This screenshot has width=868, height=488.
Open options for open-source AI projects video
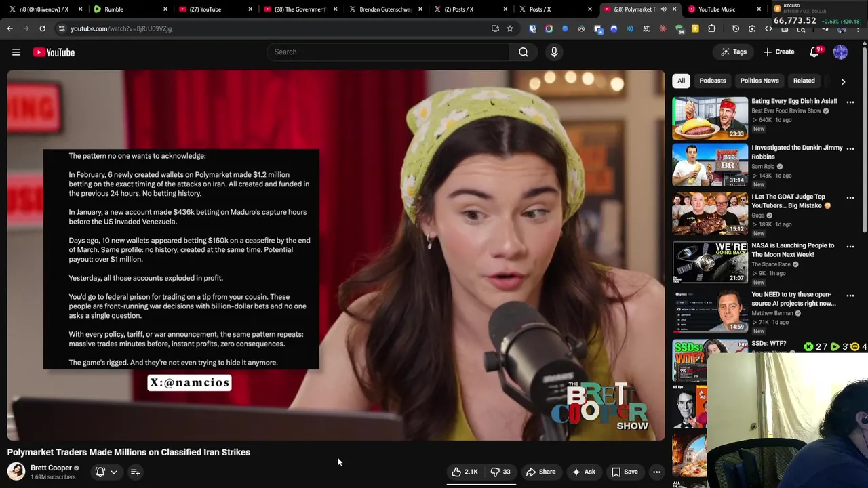pyautogui.click(x=850, y=296)
